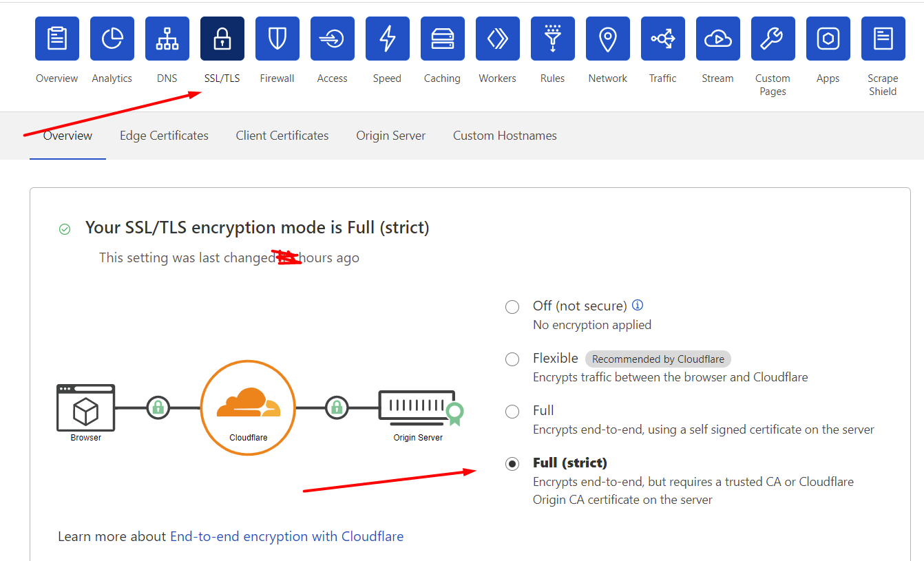This screenshot has height=561, width=924.
Task: Click the self signed certificate description text
Action: [704, 430]
